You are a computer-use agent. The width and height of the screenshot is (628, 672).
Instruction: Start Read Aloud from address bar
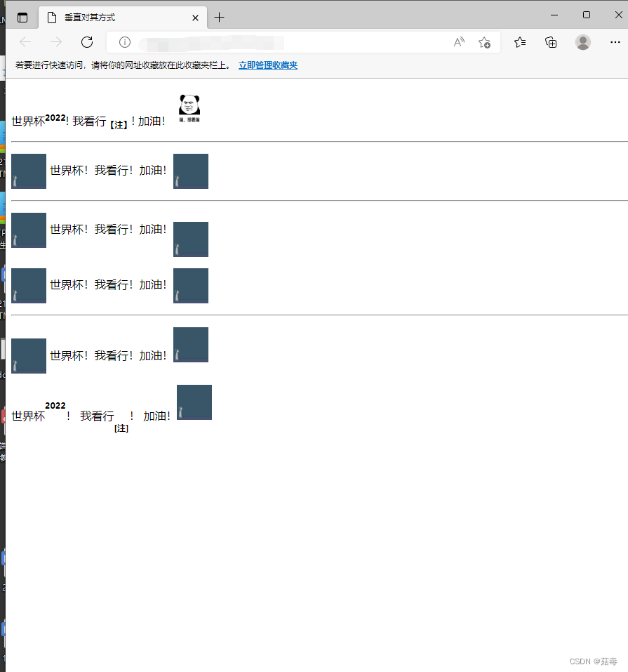tap(459, 42)
